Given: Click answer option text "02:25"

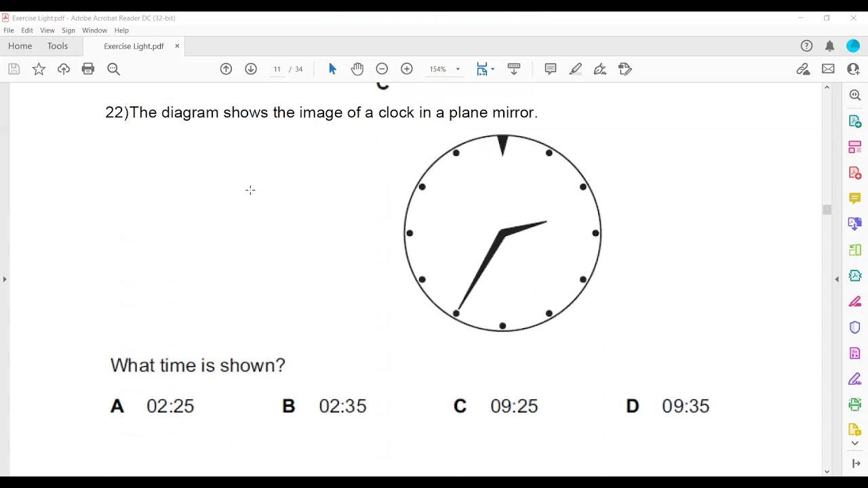Looking at the screenshot, I should click(170, 406).
